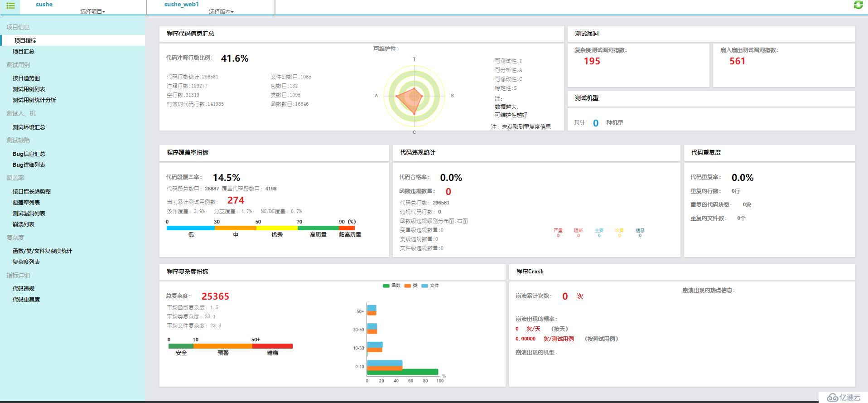Image resolution: width=868 pixels, height=403 pixels.
Task: Toggle blue 文件 legend swatch in chart
Action: [x=424, y=286]
